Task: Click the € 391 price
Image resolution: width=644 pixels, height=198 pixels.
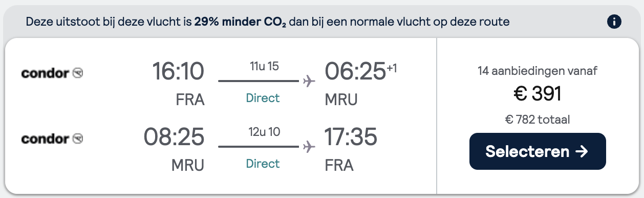Action: pos(538,93)
